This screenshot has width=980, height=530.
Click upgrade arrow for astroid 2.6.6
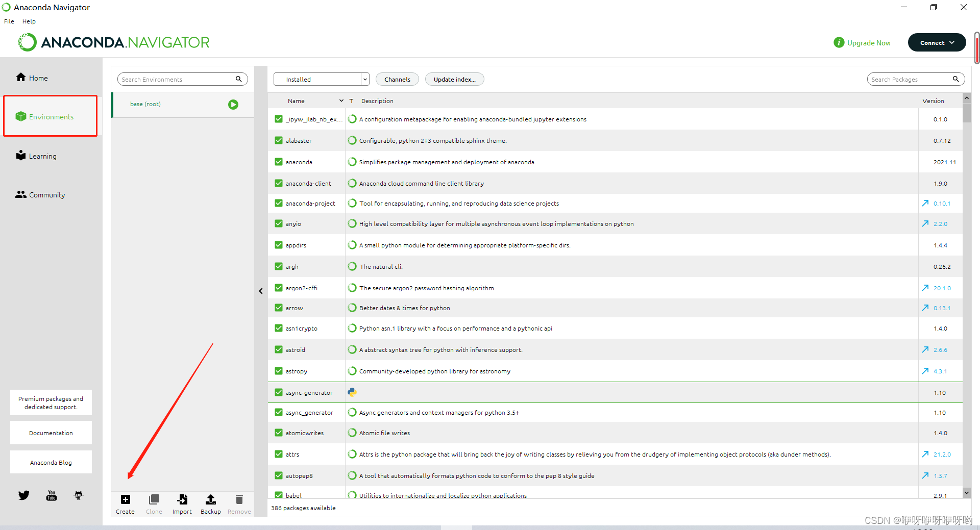pos(925,349)
